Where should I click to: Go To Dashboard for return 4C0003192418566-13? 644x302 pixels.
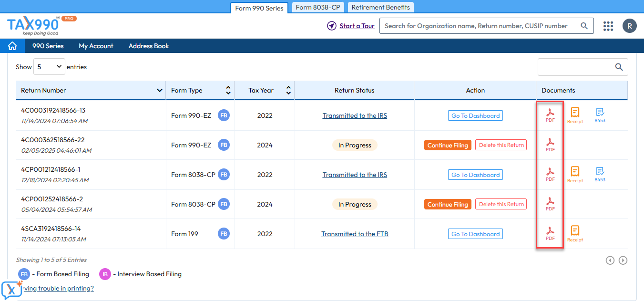tap(475, 115)
